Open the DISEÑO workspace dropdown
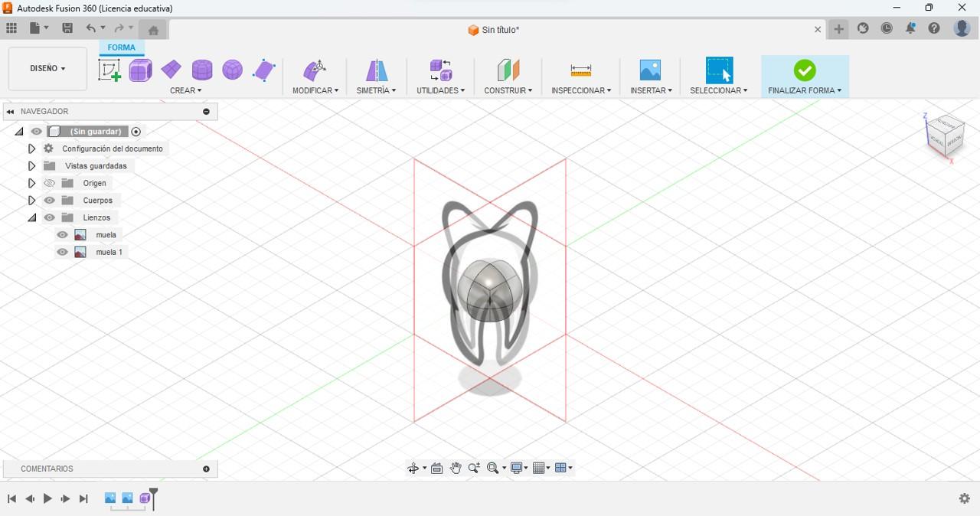This screenshot has width=980, height=516. coord(47,68)
